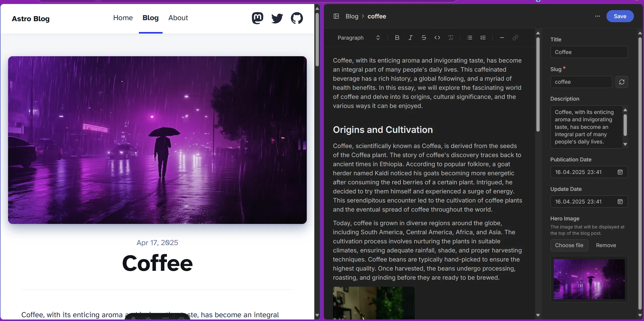Insert a bulleted list
The height and width of the screenshot is (321, 644).
[x=469, y=38]
